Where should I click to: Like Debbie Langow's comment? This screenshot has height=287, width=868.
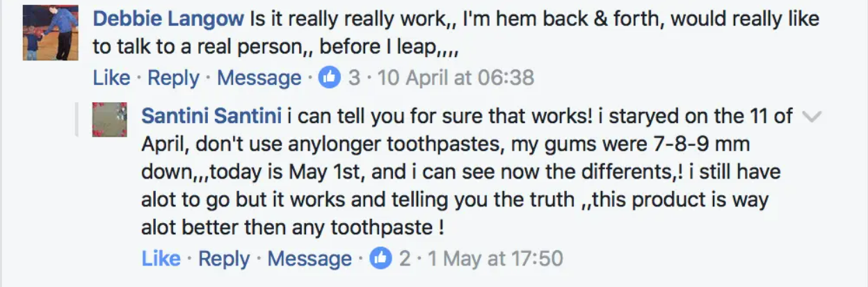coord(111,77)
